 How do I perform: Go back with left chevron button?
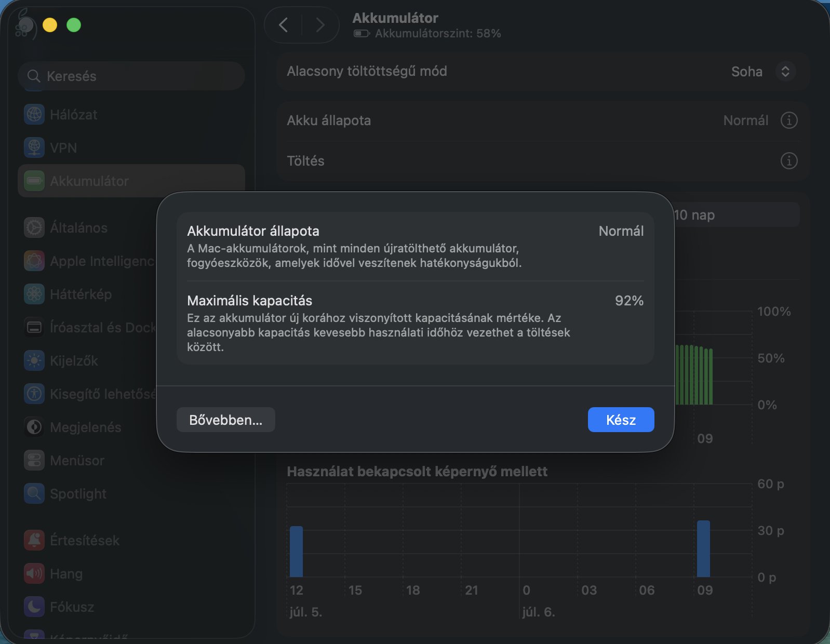(283, 25)
